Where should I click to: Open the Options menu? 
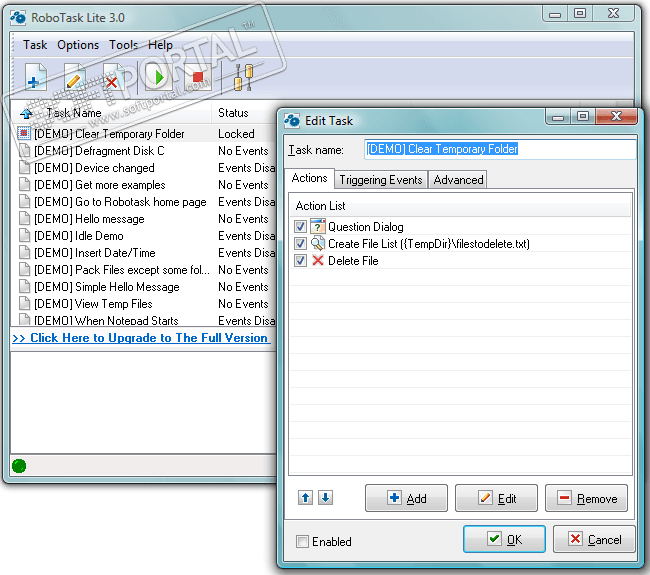pos(78,45)
